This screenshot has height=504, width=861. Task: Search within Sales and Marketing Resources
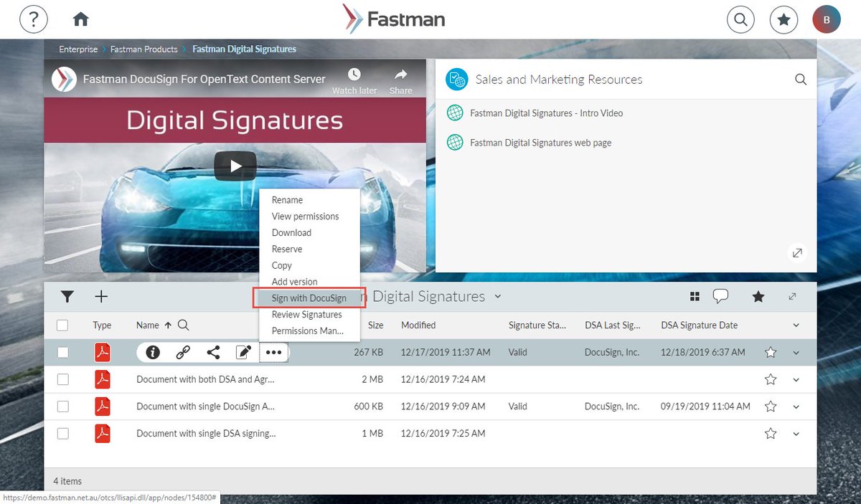tap(801, 80)
